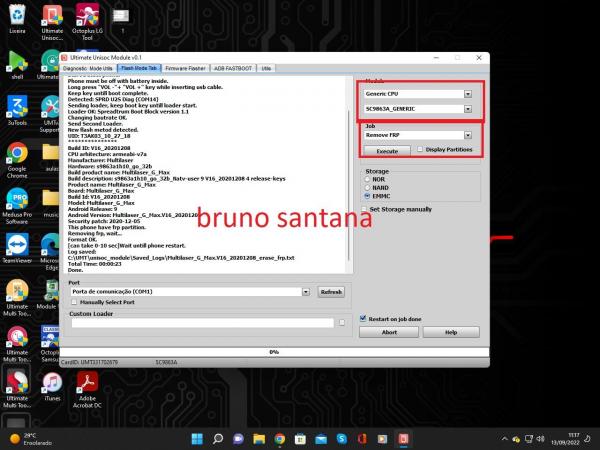The width and height of the screenshot is (600, 450).
Task: Open the TeamViewer desktop icon
Action: point(17,244)
